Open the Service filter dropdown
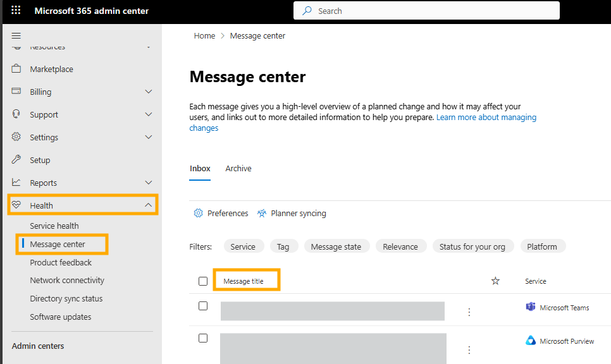 [244, 246]
